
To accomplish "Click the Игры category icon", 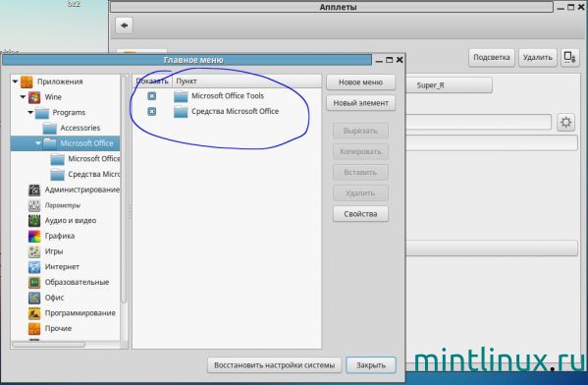I will coord(34,251).
